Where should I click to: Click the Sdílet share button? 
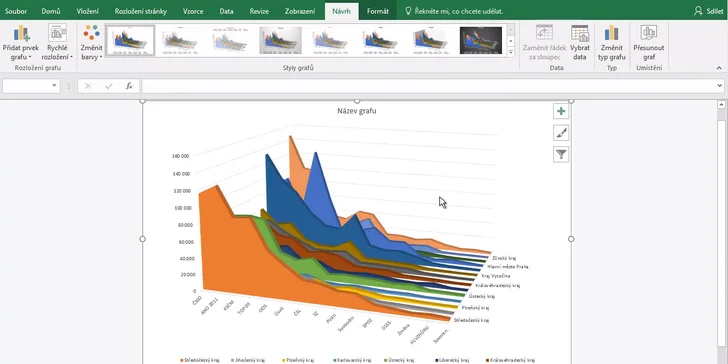(x=709, y=11)
